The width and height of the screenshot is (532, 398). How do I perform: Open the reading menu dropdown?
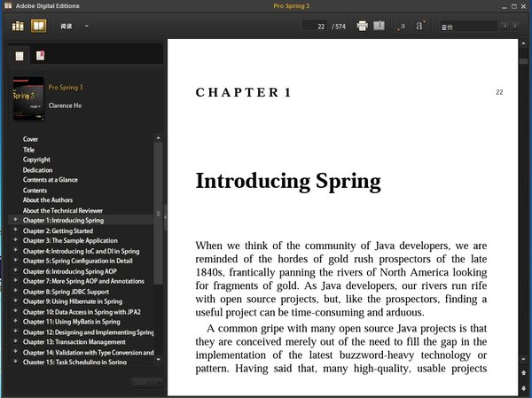[x=86, y=27]
